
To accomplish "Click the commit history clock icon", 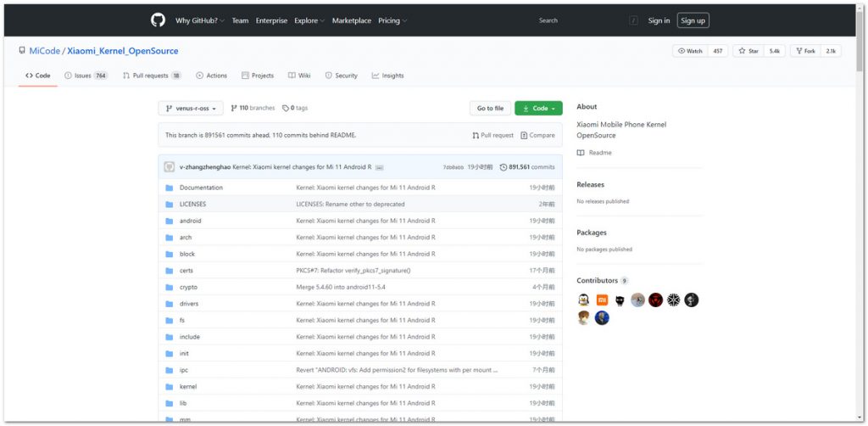I will pos(504,167).
